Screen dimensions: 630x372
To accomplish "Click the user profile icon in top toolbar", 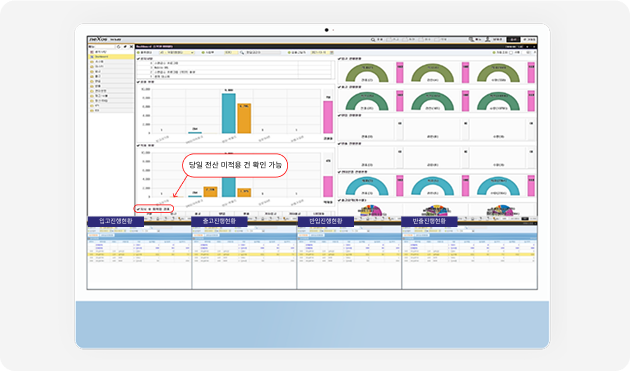I will tap(487, 39).
